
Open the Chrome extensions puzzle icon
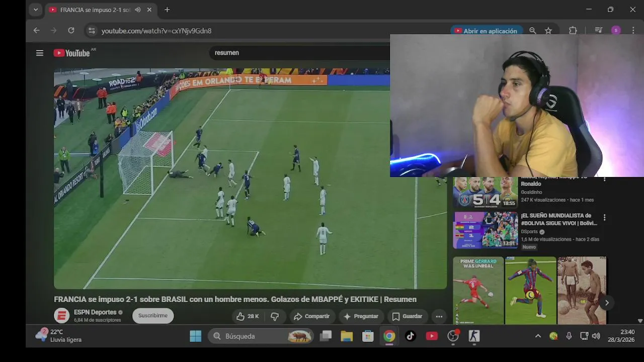point(573,31)
